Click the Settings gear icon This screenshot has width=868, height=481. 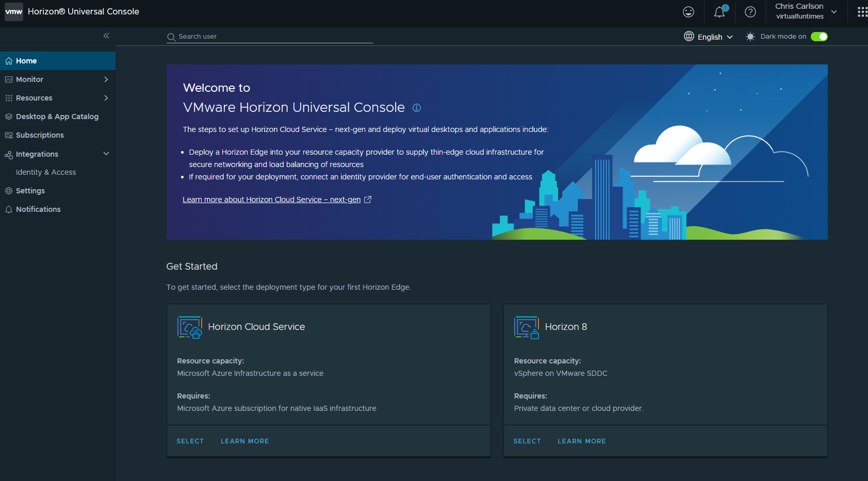[9, 191]
